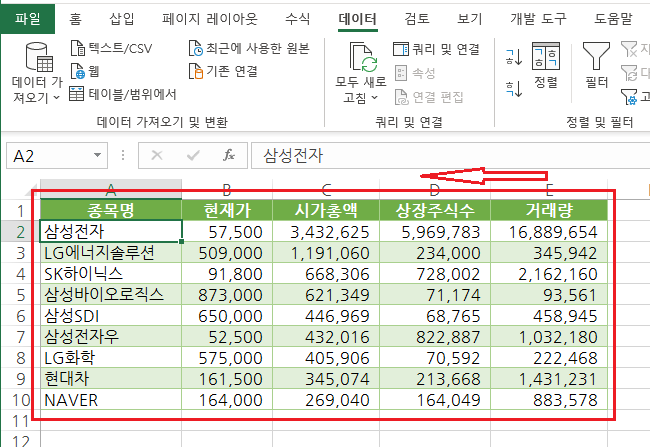Click the reapply filter icon
This screenshot has width=650, height=447.
[x=628, y=73]
